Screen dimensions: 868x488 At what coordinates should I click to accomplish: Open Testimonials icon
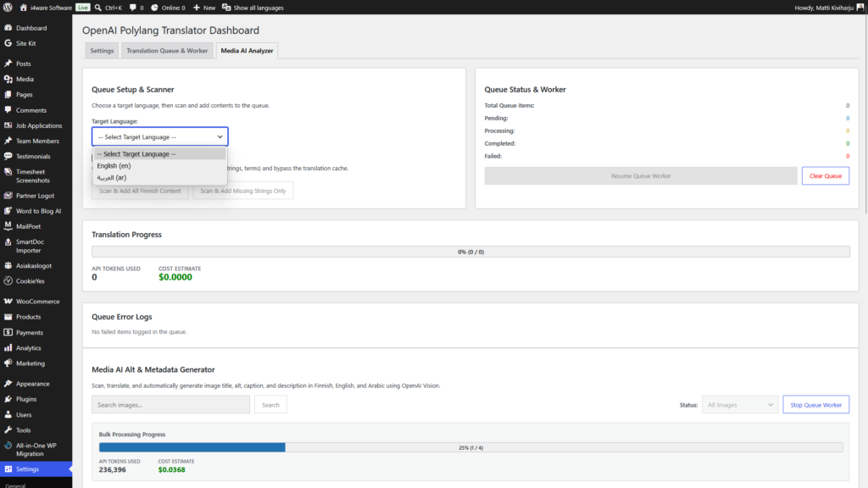[8, 157]
